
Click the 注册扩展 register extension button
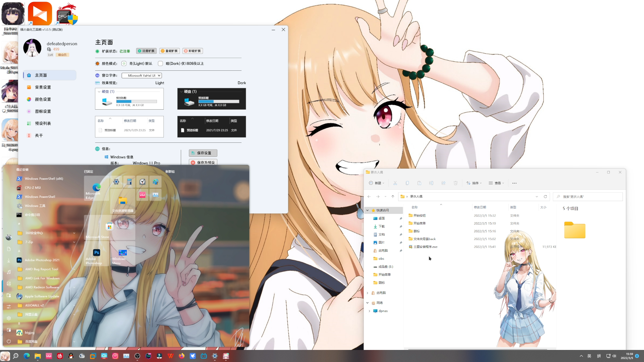point(146,51)
